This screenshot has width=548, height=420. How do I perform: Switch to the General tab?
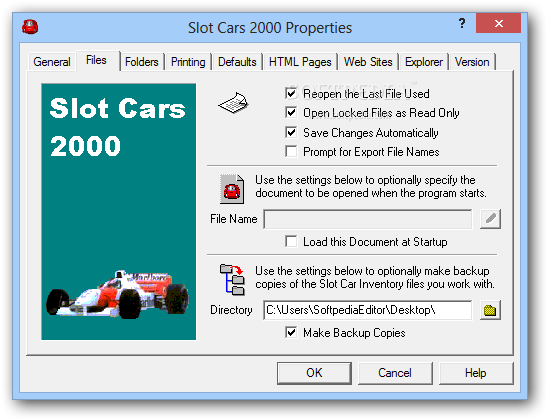click(52, 62)
